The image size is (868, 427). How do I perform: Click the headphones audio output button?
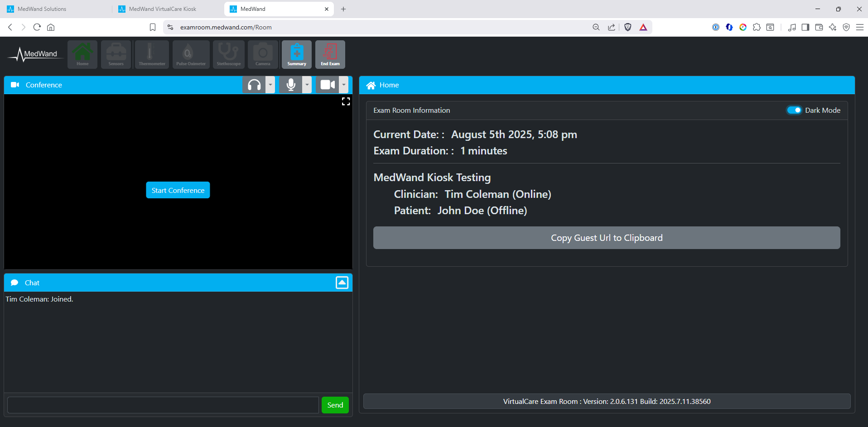tap(254, 85)
